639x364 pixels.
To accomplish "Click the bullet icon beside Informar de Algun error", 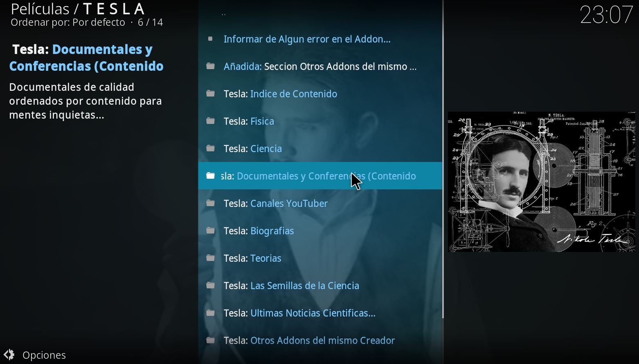I will pyautogui.click(x=210, y=39).
